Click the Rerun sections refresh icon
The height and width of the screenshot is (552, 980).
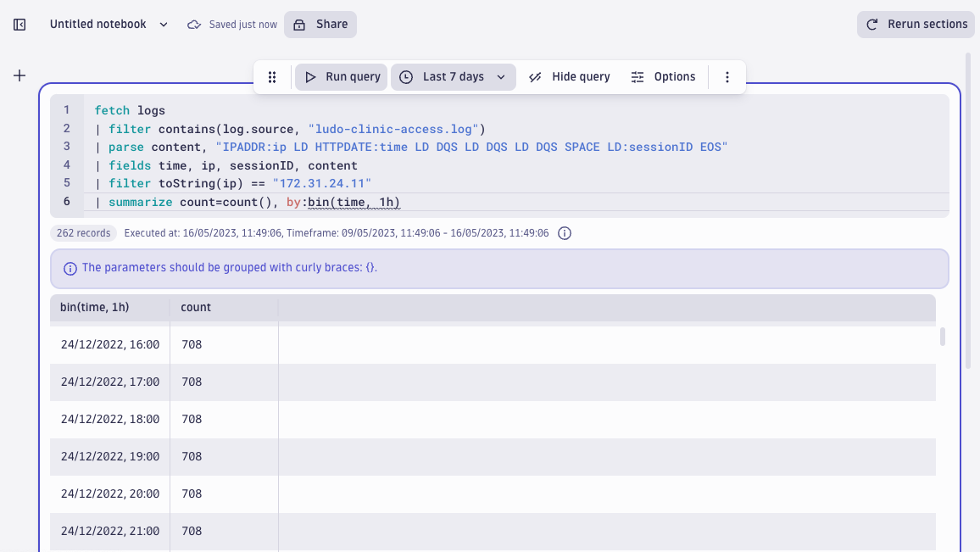(x=872, y=24)
